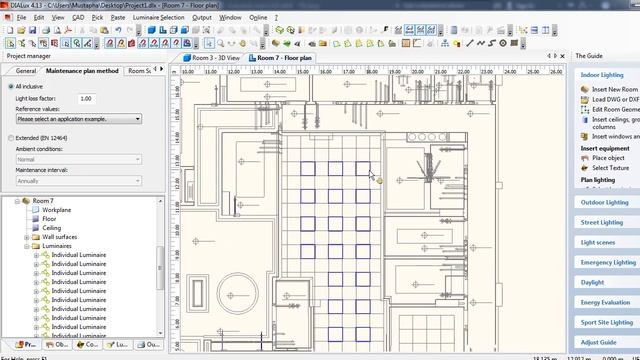The width and height of the screenshot is (640, 360).
Task: Select the Workplane tree item
Action: pyautogui.click(x=57, y=210)
